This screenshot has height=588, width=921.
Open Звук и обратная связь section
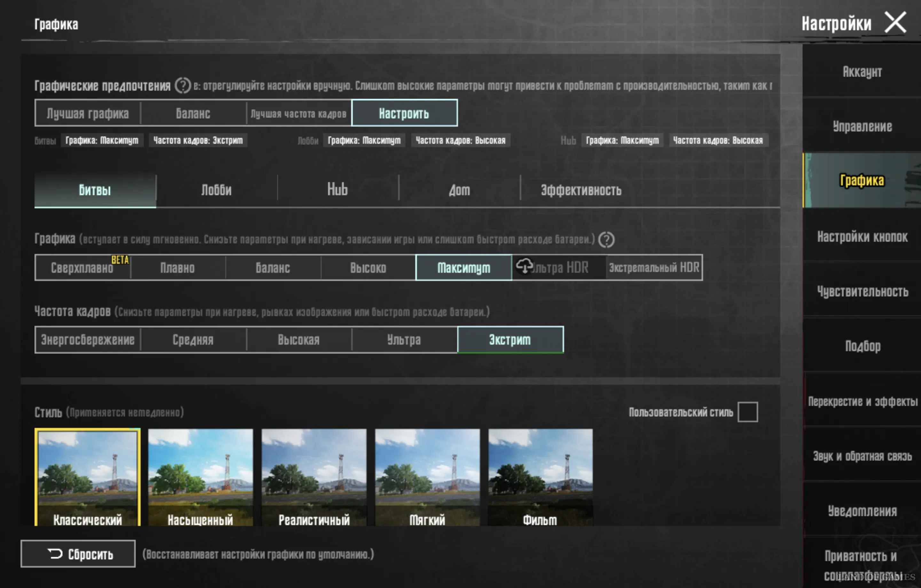(862, 456)
